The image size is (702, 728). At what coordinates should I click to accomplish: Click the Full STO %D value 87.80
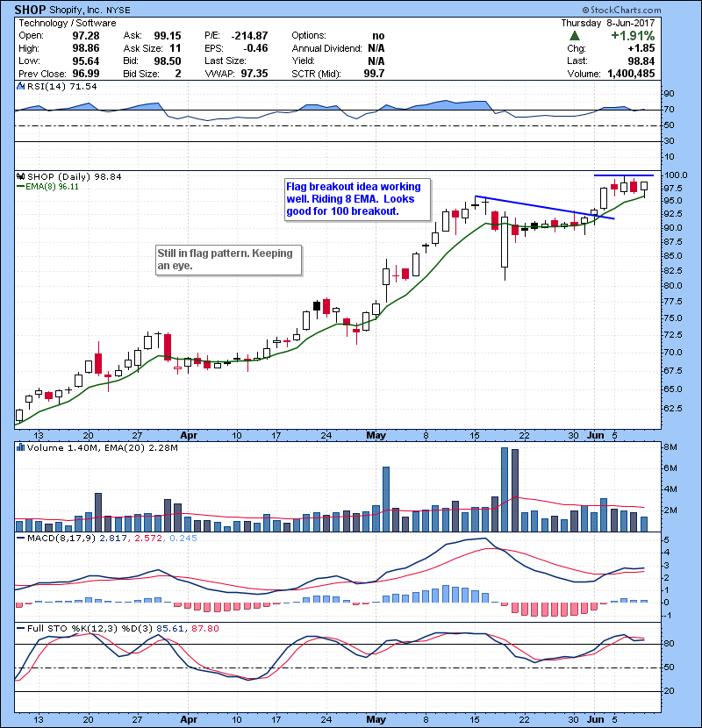pos(204,628)
